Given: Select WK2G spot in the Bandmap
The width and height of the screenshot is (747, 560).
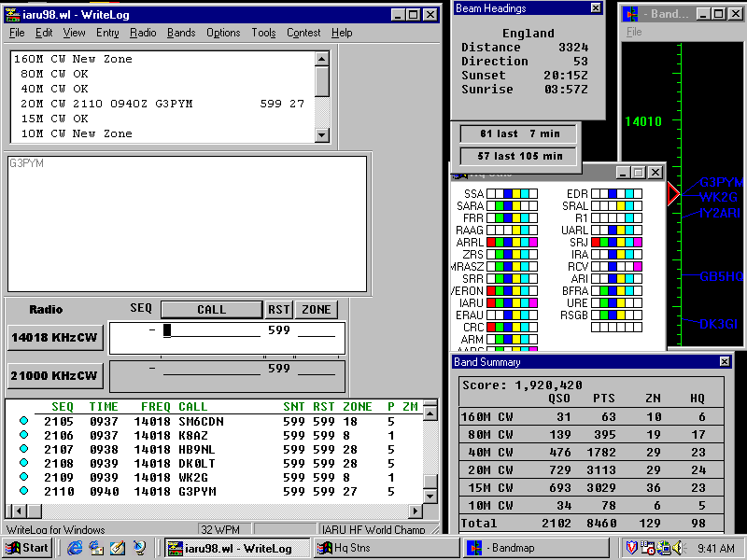Looking at the screenshot, I should click(718, 197).
